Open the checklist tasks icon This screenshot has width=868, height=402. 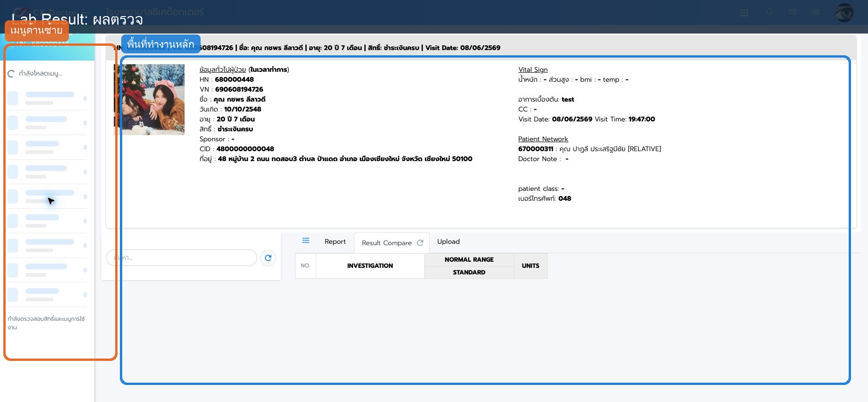point(816,12)
